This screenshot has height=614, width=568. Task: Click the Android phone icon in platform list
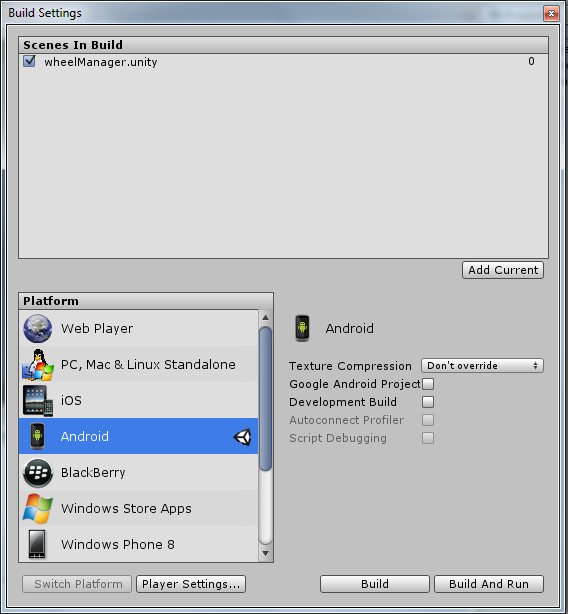[x=37, y=436]
